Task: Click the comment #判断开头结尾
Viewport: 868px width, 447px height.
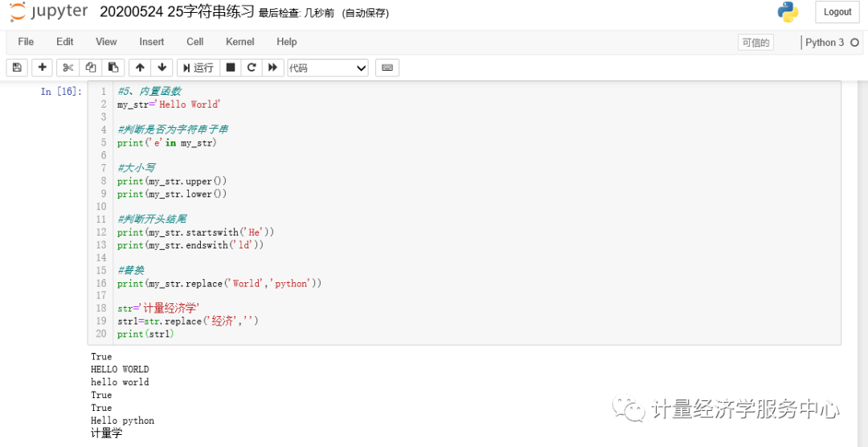Action: (x=151, y=219)
